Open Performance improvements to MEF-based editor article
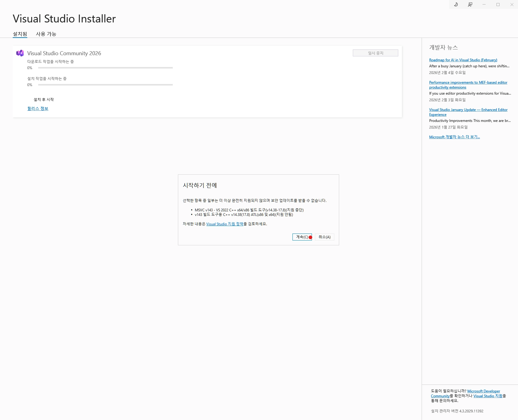The image size is (518, 420). tap(468, 85)
